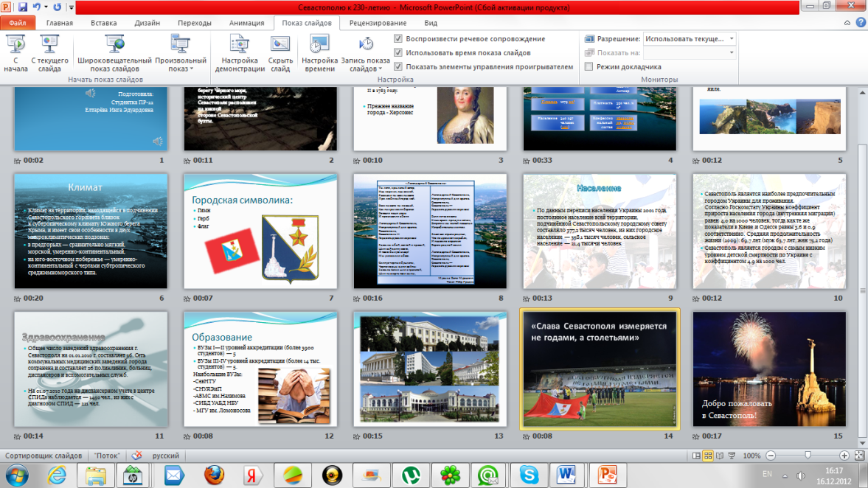The height and width of the screenshot is (488, 868).
Task: Open Произвольный показ custom show menu
Action: [x=181, y=53]
